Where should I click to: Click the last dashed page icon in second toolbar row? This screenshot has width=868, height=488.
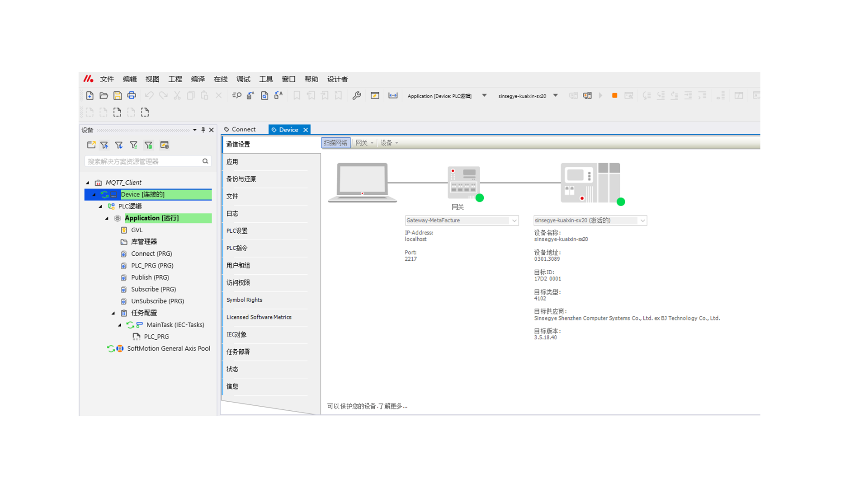point(145,112)
